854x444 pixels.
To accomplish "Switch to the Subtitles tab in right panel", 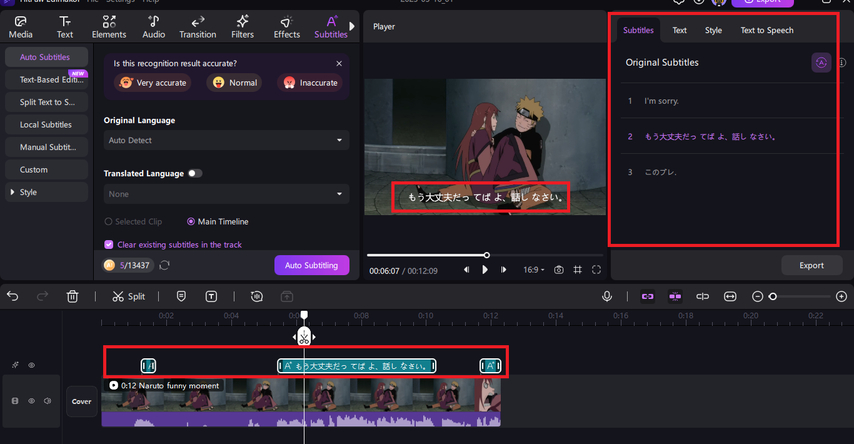I will click(638, 31).
